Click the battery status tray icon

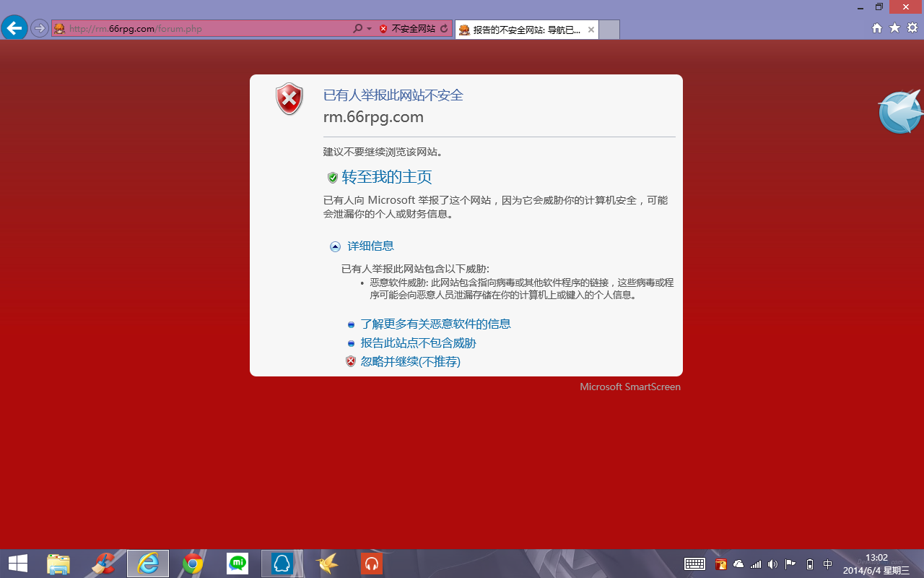(810, 564)
